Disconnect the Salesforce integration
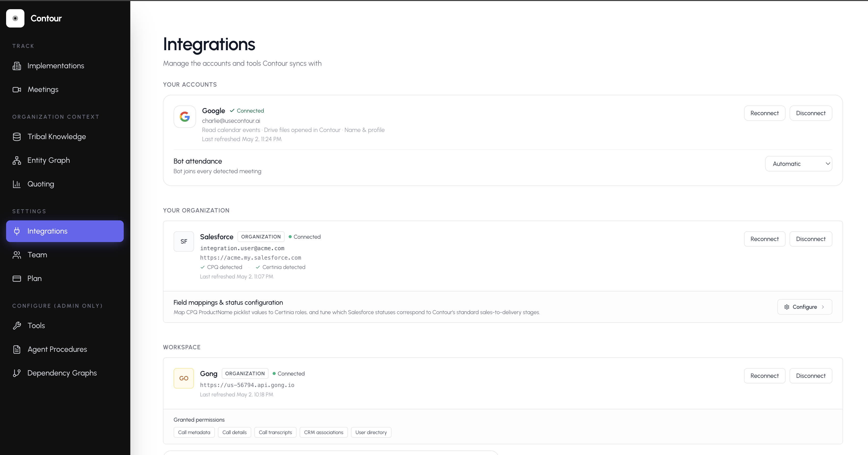Screen dimensions: 868x455 click(811, 239)
